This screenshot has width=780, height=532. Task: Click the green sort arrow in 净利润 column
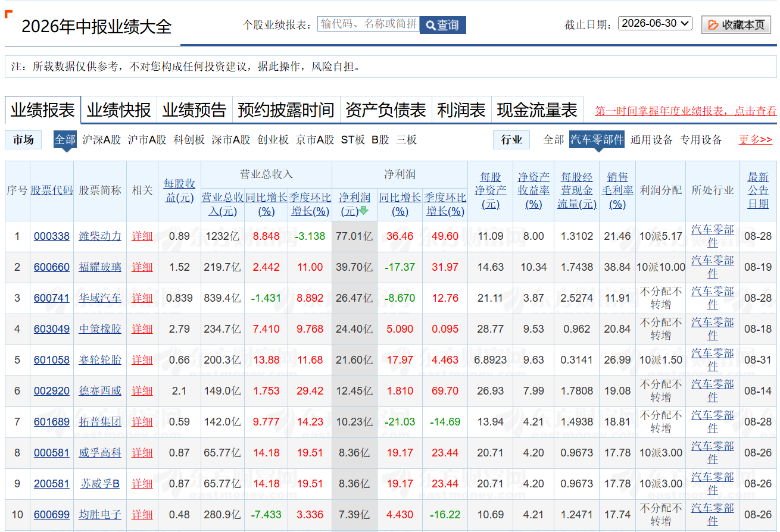click(x=364, y=211)
